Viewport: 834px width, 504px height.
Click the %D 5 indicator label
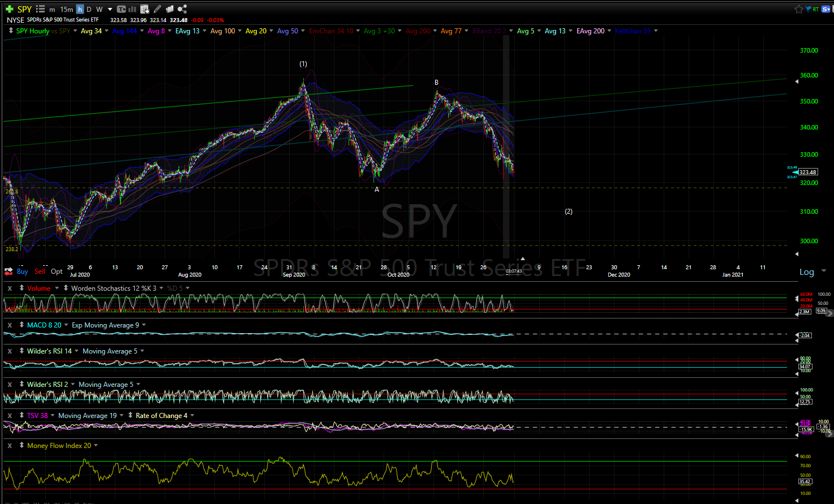175,288
